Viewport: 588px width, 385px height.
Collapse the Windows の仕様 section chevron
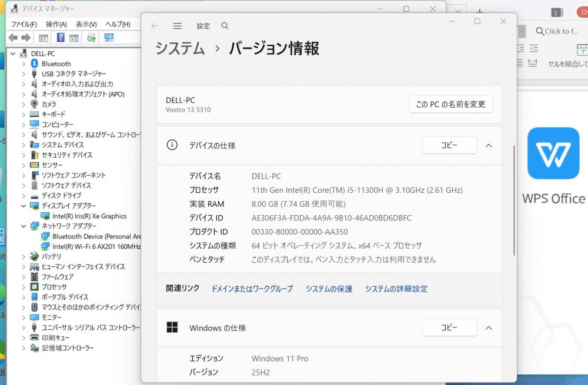pyautogui.click(x=488, y=327)
